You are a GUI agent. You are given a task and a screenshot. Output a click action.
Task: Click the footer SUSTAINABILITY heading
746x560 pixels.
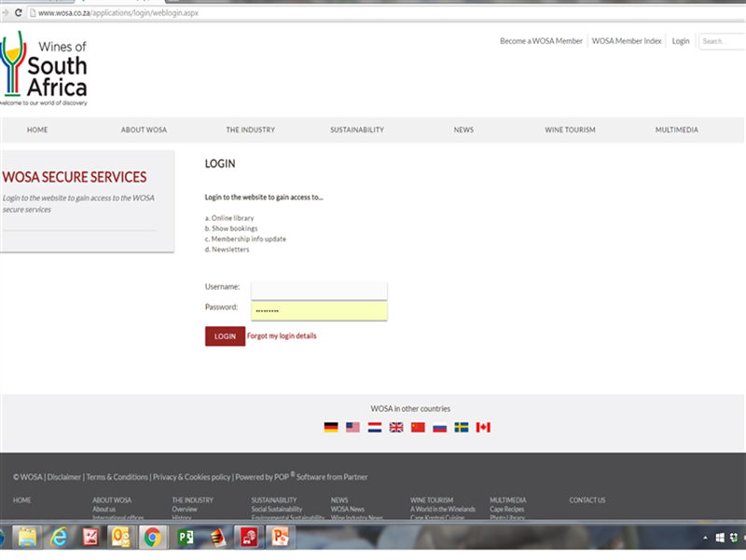274,500
